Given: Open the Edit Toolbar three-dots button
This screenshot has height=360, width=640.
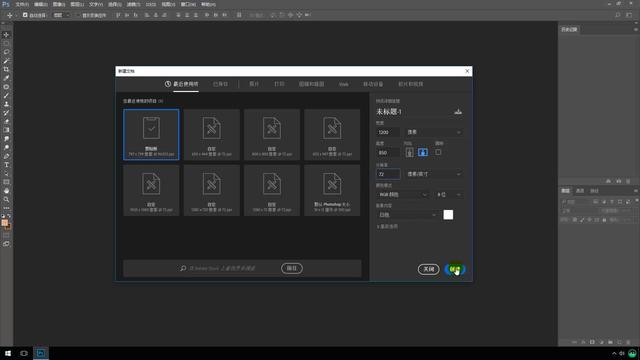Looking at the screenshot, I should click(x=6, y=208).
